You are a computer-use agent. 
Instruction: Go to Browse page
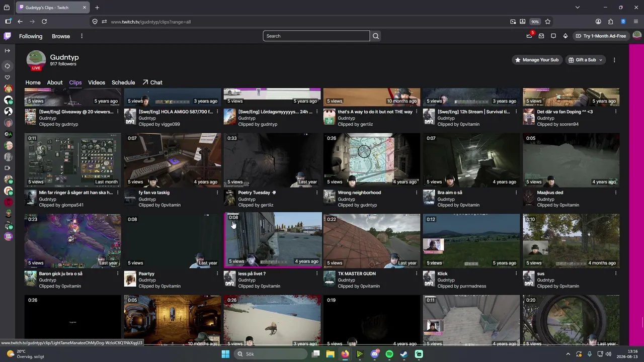click(x=61, y=36)
